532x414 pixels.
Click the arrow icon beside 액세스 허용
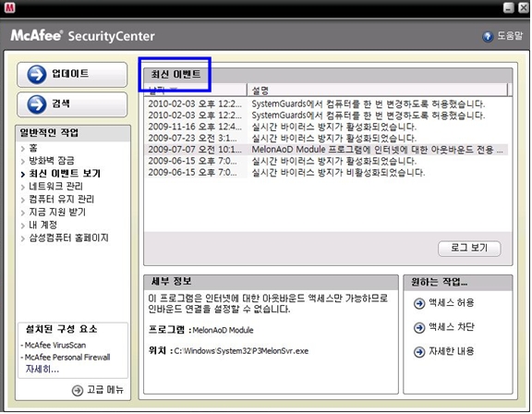(x=419, y=303)
